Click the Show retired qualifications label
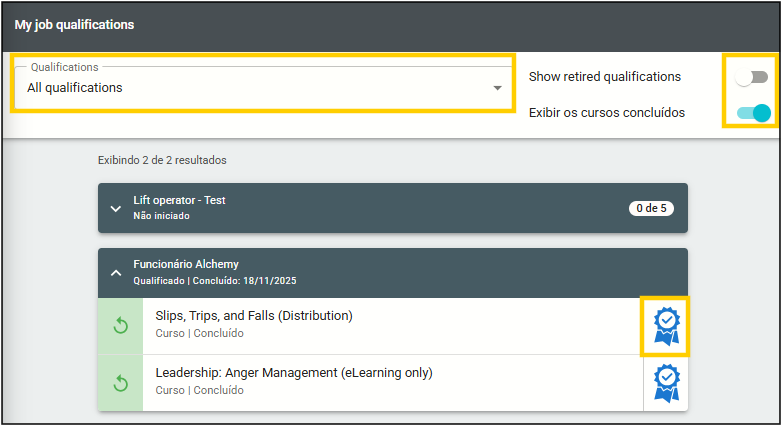Image resolution: width=781 pixels, height=425 pixels. click(x=604, y=77)
